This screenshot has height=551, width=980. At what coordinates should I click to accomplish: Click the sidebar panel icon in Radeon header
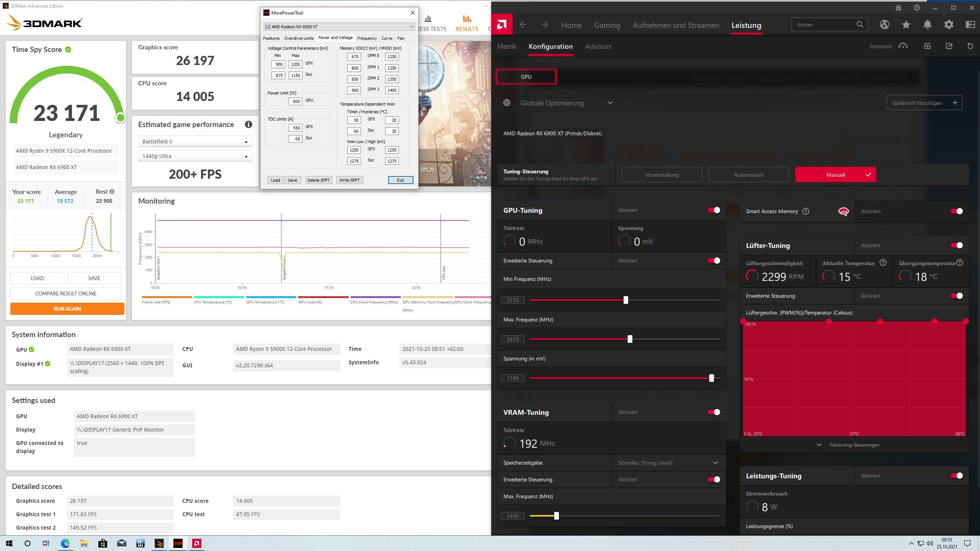(x=970, y=24)
